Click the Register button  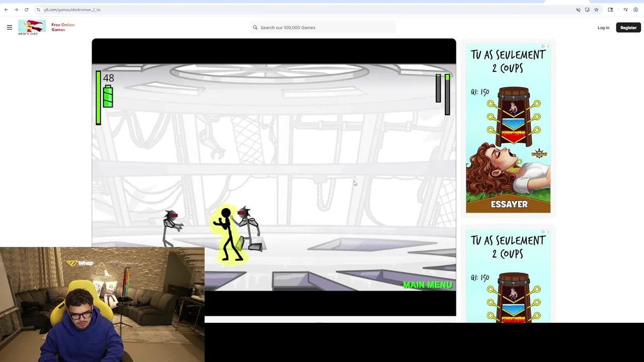click(x=628, y=28)
